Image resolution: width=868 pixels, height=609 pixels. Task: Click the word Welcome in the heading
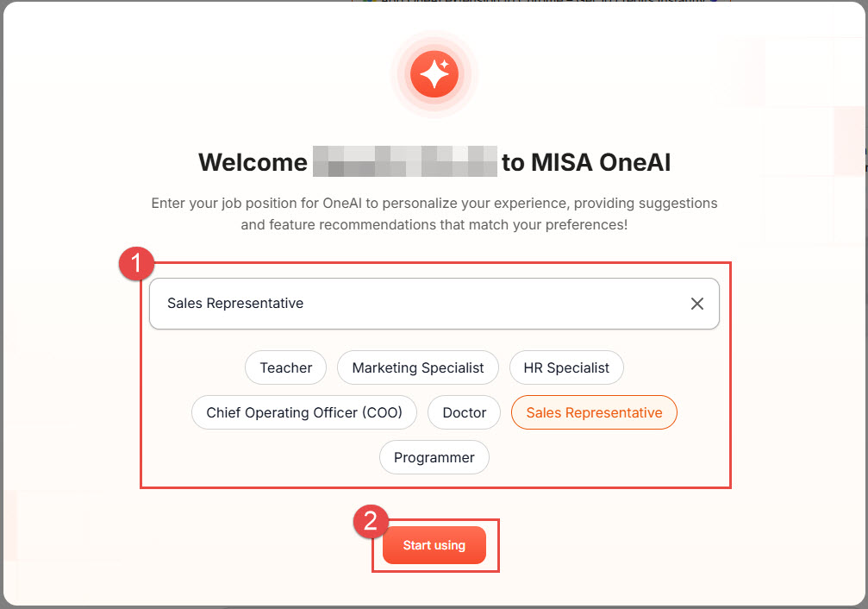coord(253,162)
